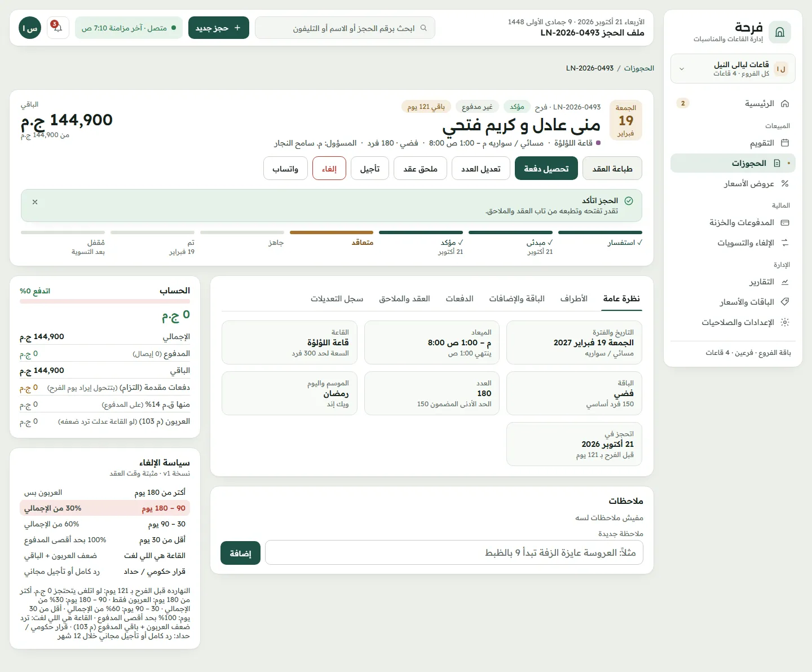Image resolution: width=812 pixels, height=672 pixels.
Task: Click the red إلغاء button
Action: pyautogui.click(x=329, y=168)
